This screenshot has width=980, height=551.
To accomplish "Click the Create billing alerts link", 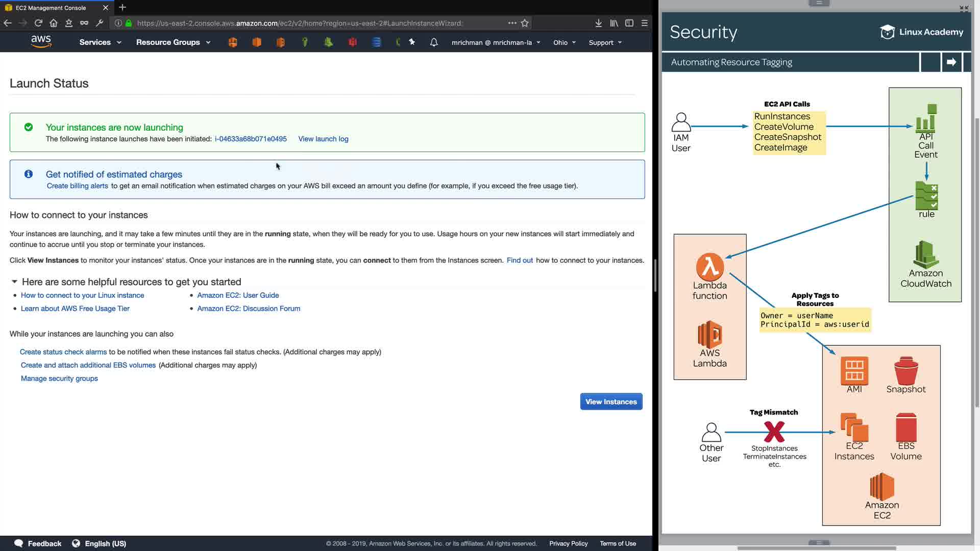I will (78, 186).
